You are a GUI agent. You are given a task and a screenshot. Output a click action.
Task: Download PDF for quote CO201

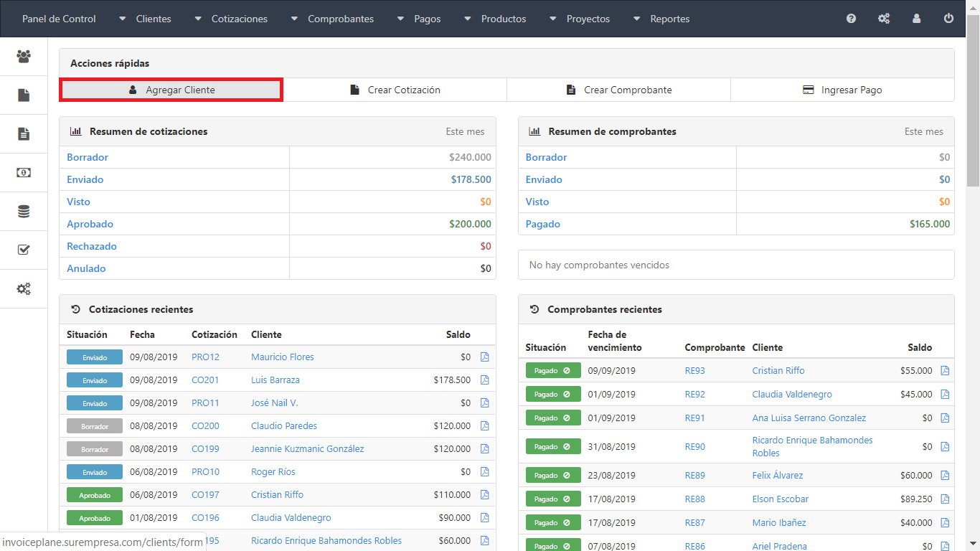[484, 380]
